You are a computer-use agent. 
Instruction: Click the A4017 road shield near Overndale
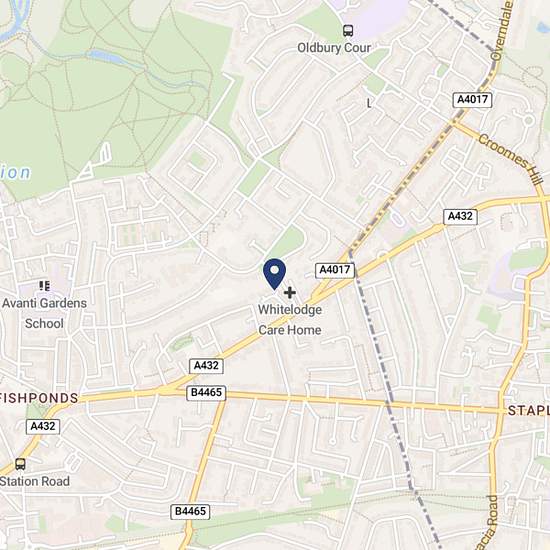(x=472, y=100)
